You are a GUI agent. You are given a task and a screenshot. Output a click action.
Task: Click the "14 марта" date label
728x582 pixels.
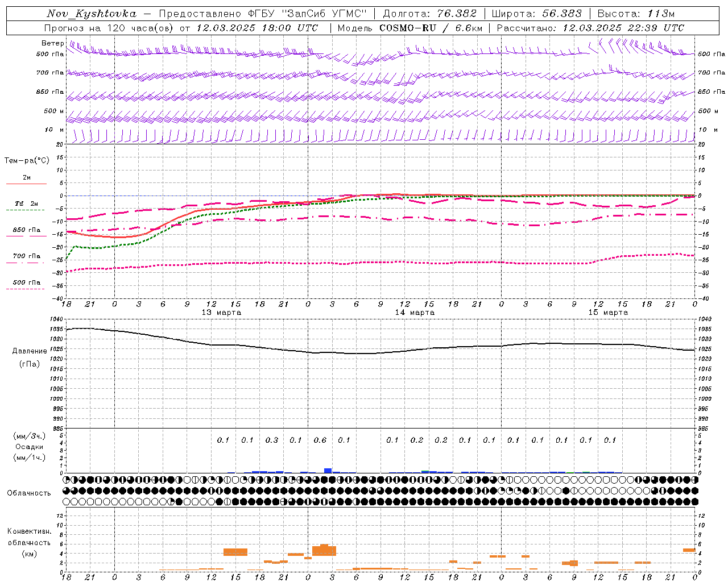[415, 313]
